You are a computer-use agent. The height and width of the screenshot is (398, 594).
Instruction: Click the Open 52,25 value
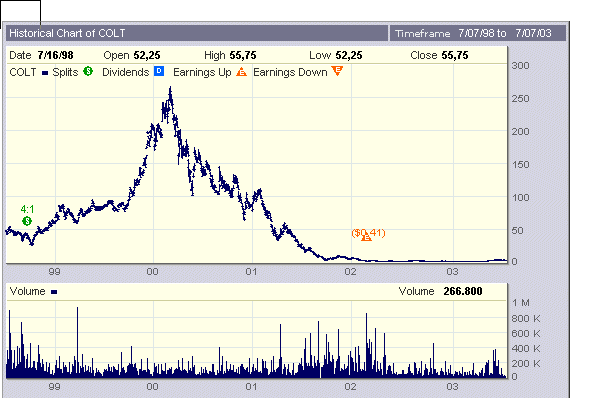point(147,56)
